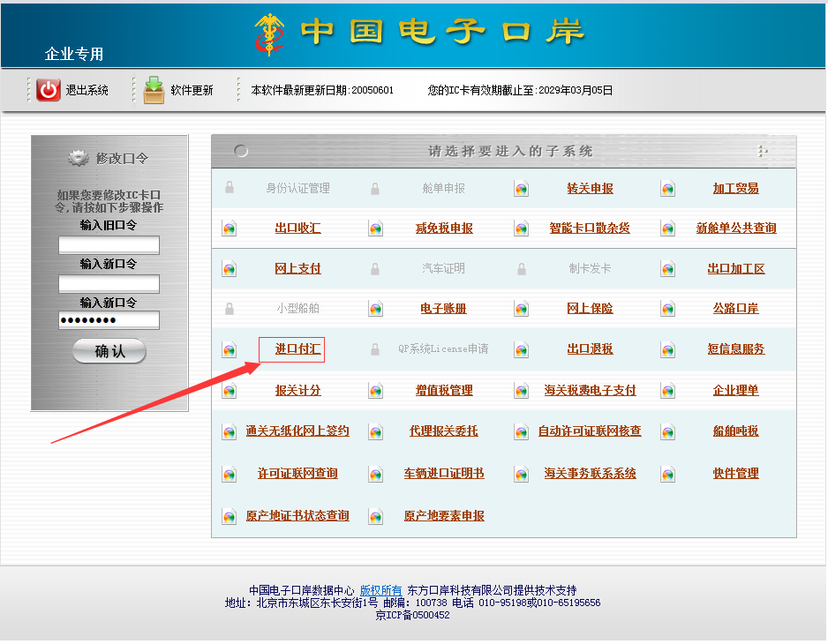Click the colorful icon beside 通关无纸化网上签约

tap(229, 432)
